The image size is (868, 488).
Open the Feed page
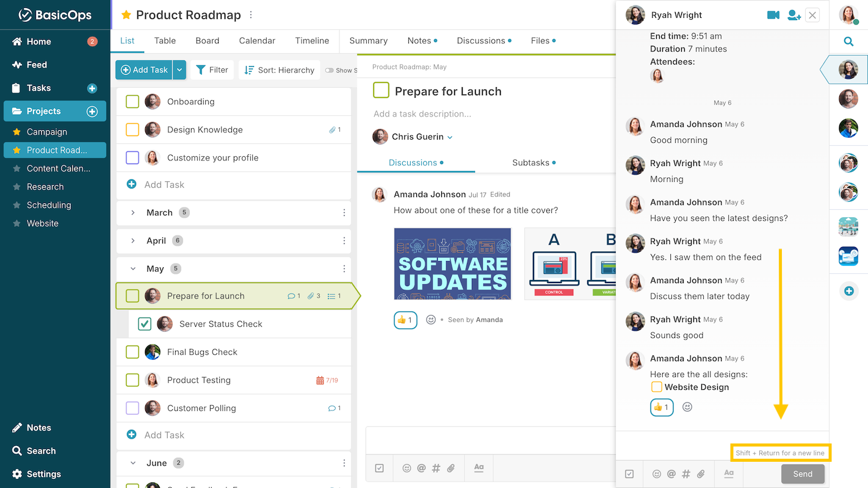[37, 65]
